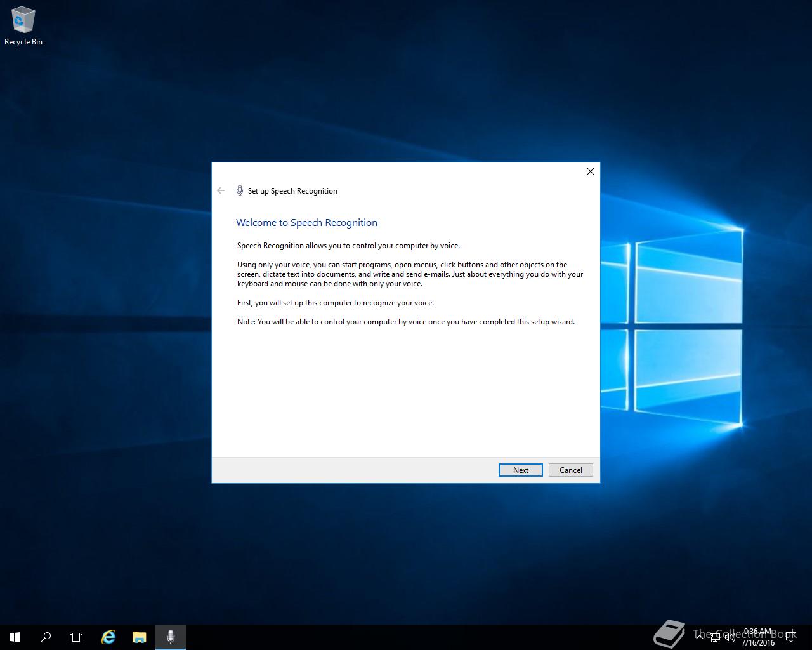
Task: Open the Action Center notifications icon
Action: pyautogui.click(x=791, y=637)
